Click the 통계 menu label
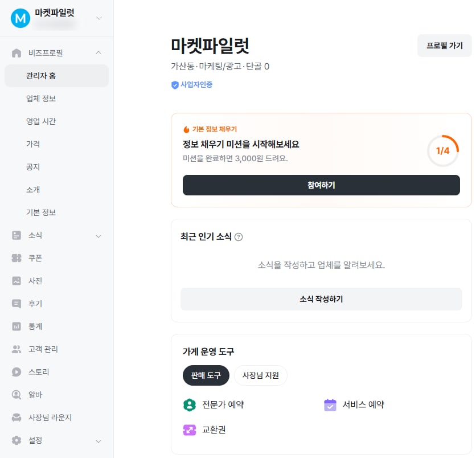 point(35,326)
